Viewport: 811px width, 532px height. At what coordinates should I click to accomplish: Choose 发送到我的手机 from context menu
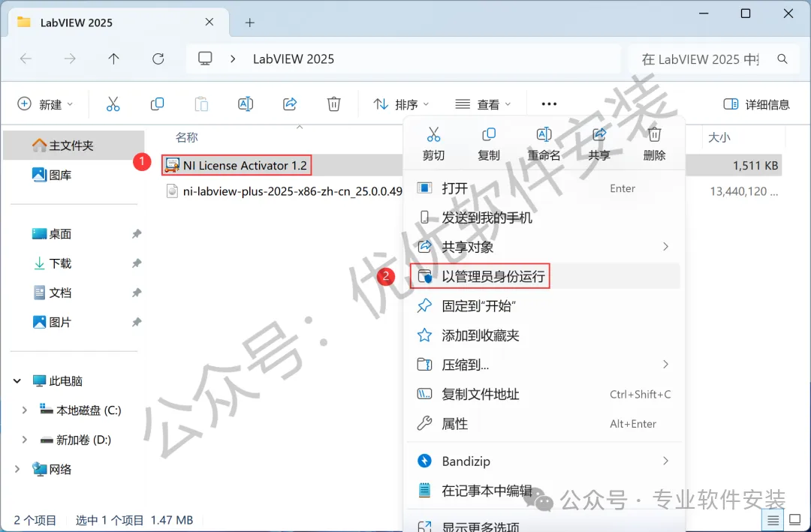click(544, 218)
